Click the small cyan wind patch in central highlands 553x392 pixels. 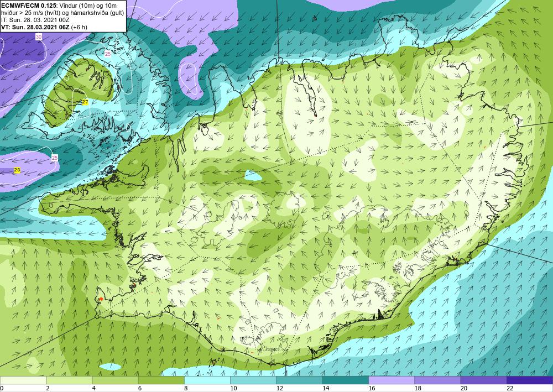coord(254,176)
